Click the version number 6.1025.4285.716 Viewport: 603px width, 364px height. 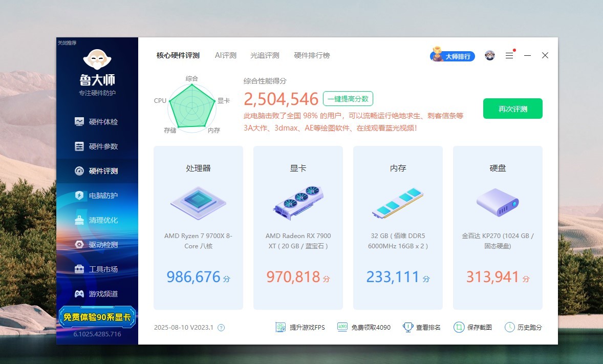click(97, 334)
